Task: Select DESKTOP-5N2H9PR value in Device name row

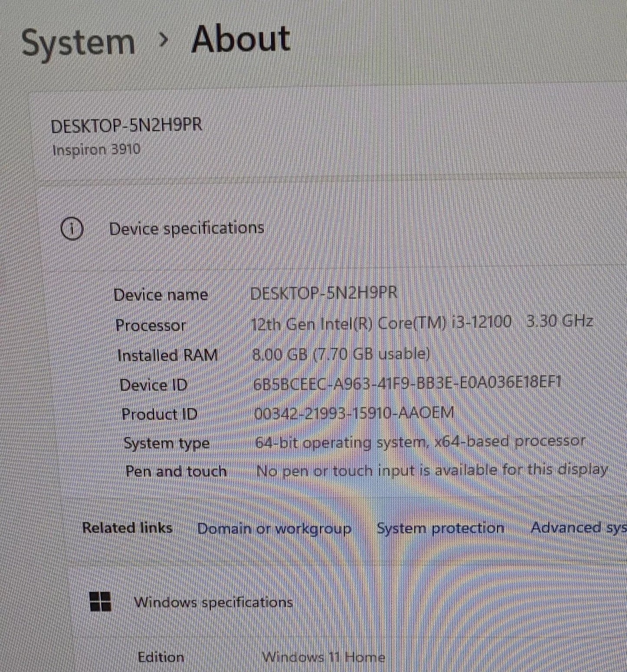Action: pyautogui.click(x=324, y=293)
